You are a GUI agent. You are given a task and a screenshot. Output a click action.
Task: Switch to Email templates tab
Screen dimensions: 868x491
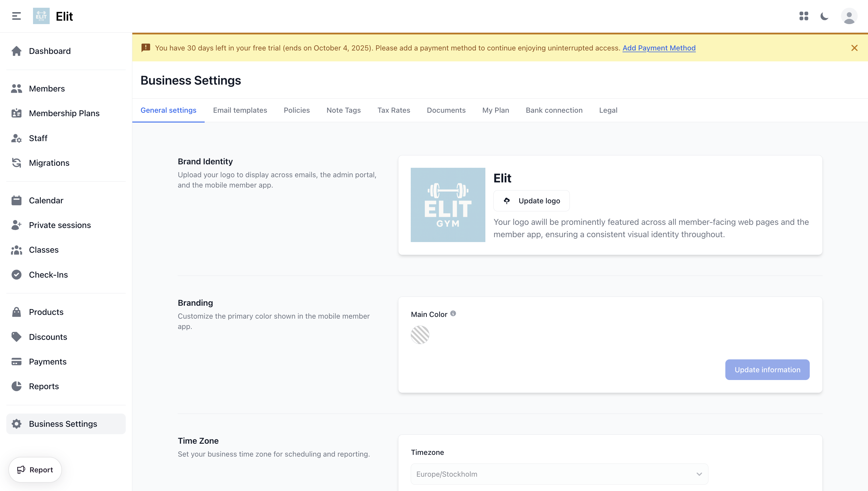pos(240,110)
